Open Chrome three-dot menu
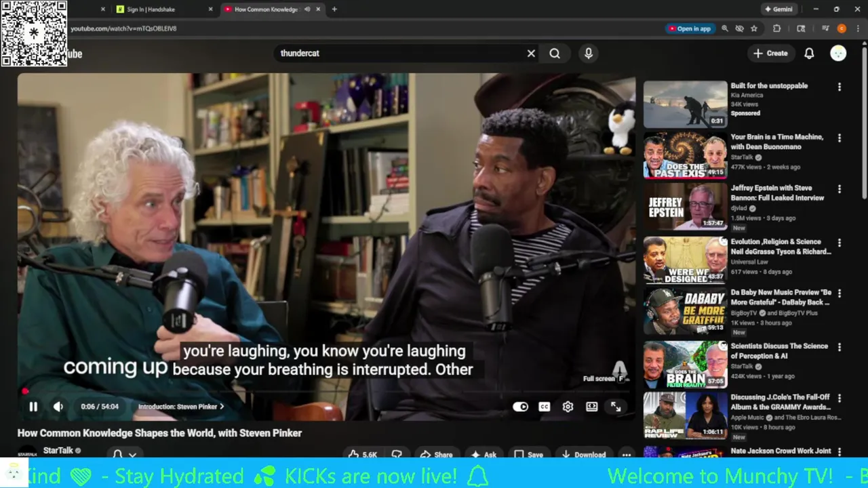 pyautogui.click(x=857, y=28)
